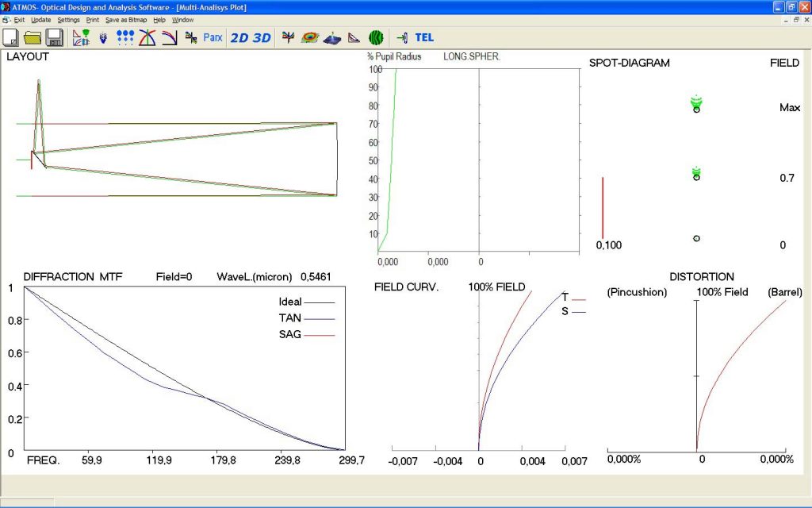Viewport: 812px width, 508px height.
Task: Show the 3D layout view
Action: click(x=262, y=37)
